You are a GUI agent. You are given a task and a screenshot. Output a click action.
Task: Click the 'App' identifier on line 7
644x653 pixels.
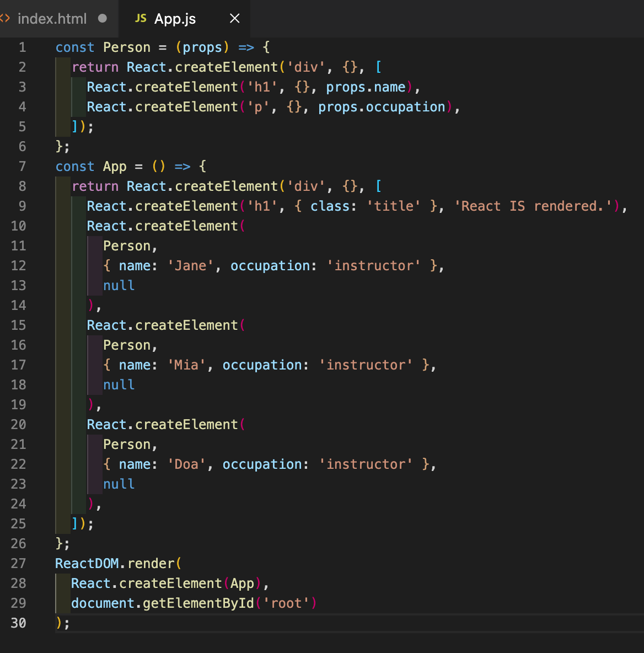(x=115, y=166)
